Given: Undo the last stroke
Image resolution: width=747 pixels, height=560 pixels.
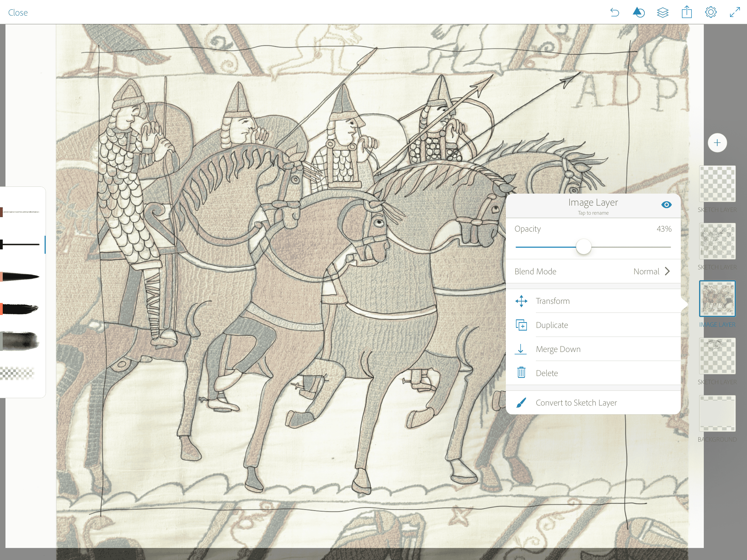Looking at the screenshot, I should tap(615, 13).
